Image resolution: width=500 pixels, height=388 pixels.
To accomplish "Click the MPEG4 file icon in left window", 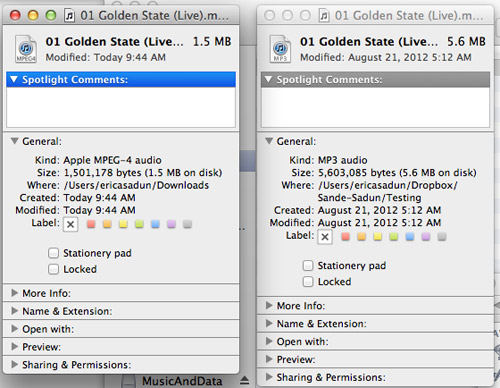I will tap(26, 49).
